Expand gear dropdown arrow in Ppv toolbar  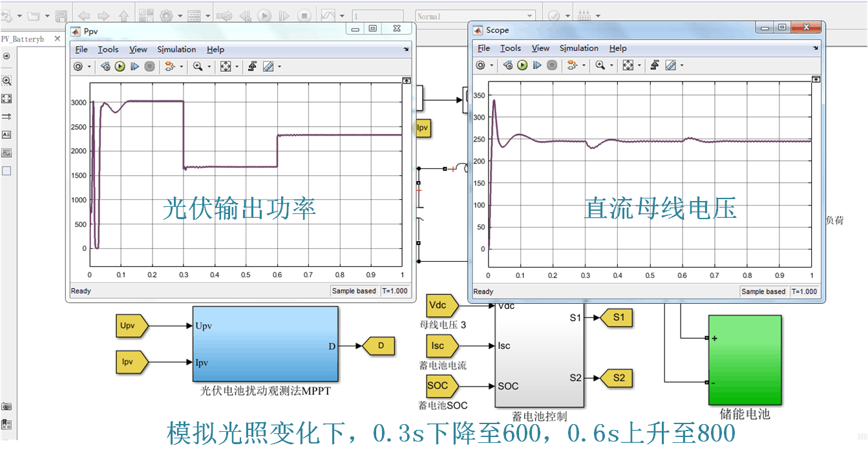(89, 67)
